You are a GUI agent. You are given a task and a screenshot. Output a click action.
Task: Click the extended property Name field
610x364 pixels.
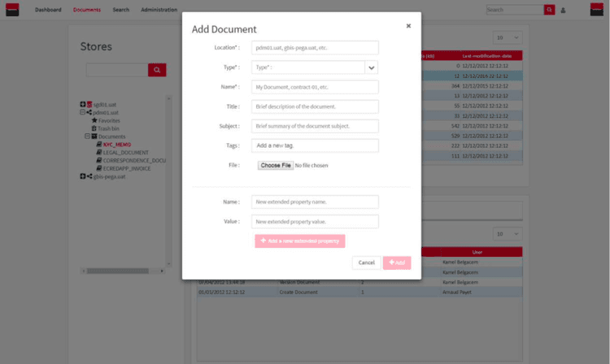315,202
